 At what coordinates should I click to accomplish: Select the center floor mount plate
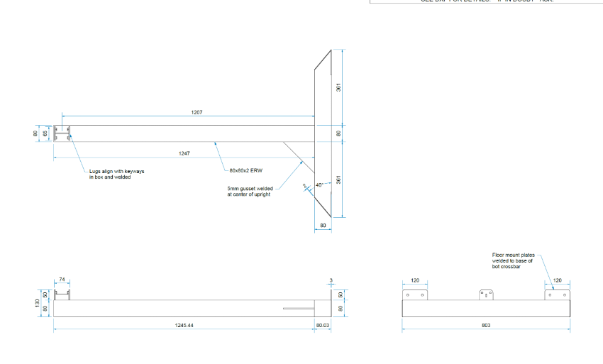point(486,294)
